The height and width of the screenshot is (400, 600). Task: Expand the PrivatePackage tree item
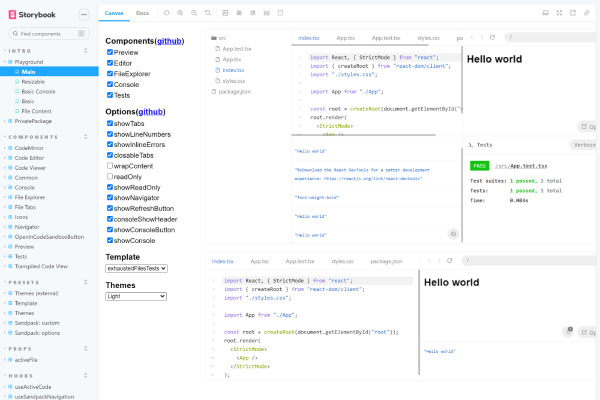[x=33, y=121]
